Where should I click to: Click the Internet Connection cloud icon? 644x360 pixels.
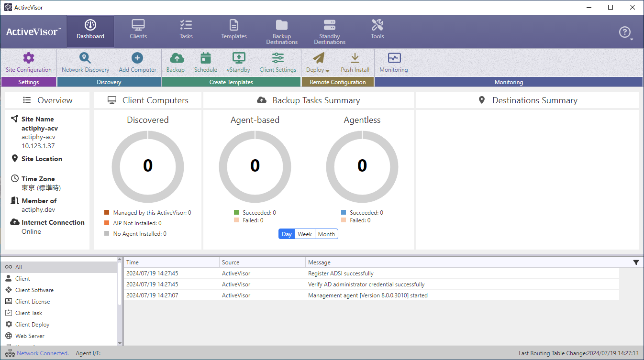14,222
